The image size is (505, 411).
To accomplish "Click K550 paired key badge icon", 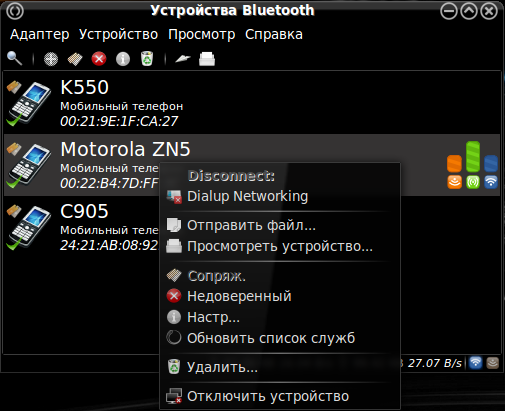I will [14, 87].
